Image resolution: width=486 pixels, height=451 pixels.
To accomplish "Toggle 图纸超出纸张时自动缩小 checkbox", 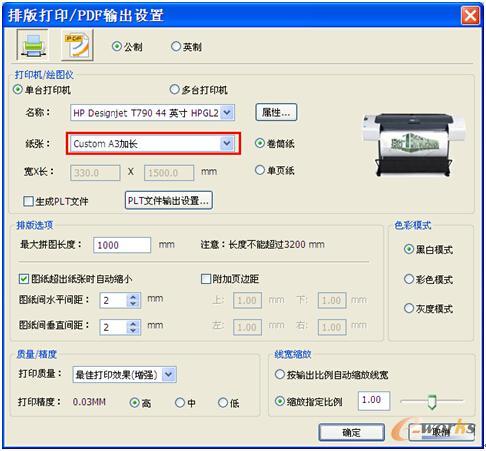I will tap(24, 279).
